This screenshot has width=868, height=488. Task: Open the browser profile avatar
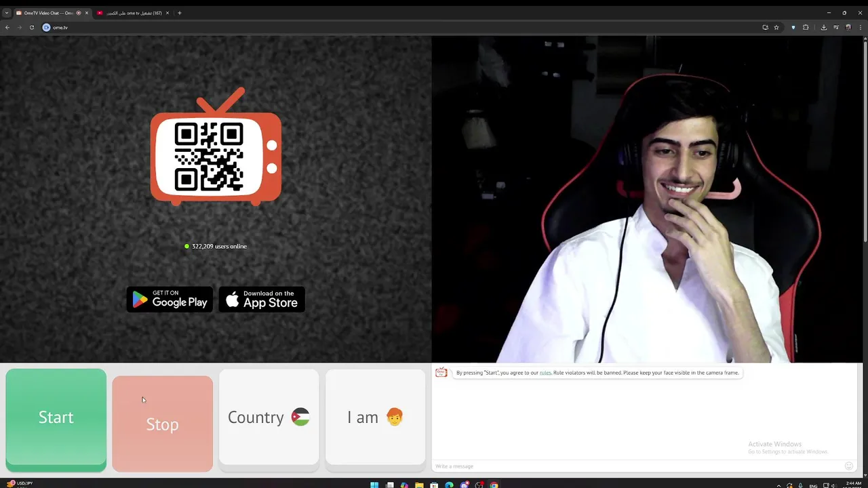coord(848,27)
